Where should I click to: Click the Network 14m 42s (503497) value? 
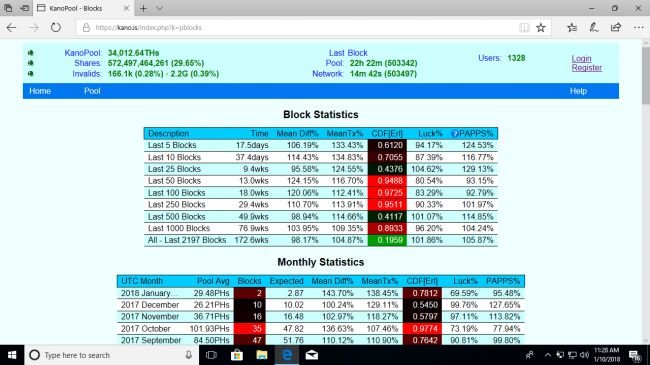383,74
